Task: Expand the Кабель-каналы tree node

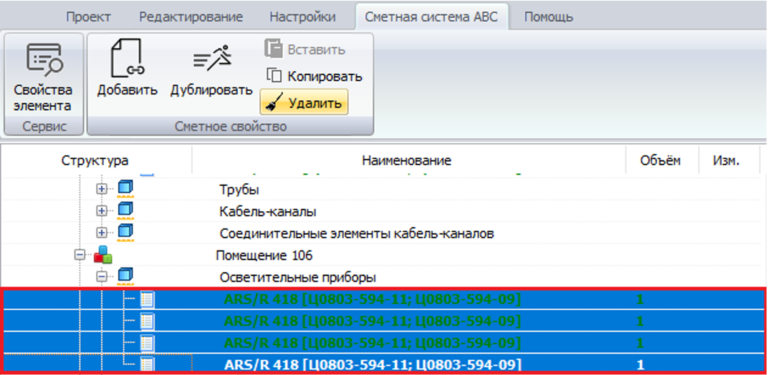Action: [x=101, y=211]
